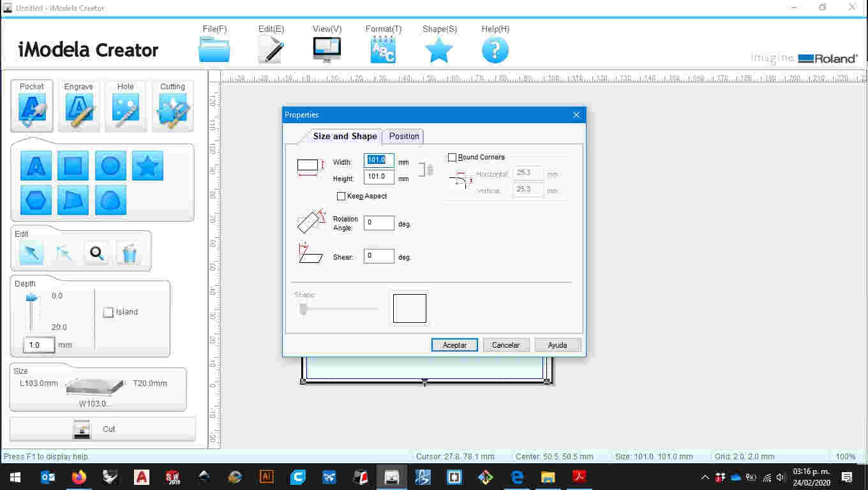The height and width of the screenshot is (490, 868).
Task: Open the Windows Start menu
Action: tap(15, 477)
